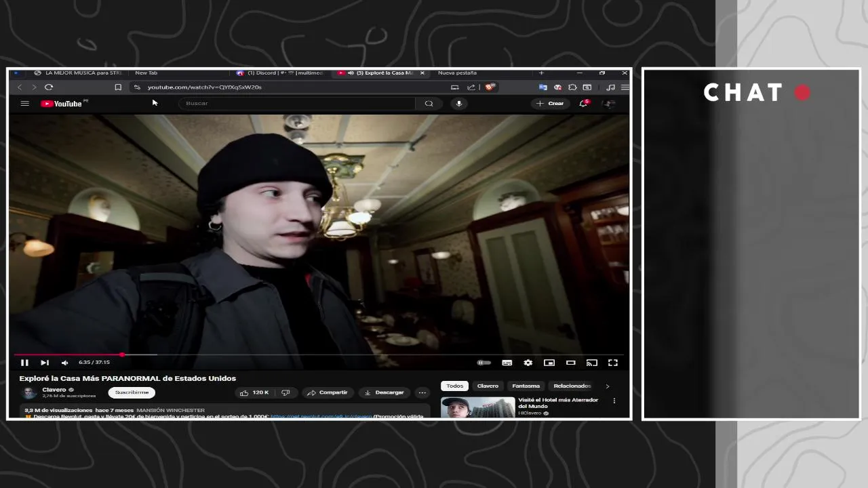Open Clavero channel avatar
This screenshot has width=868, height=488.
[30, 392]
